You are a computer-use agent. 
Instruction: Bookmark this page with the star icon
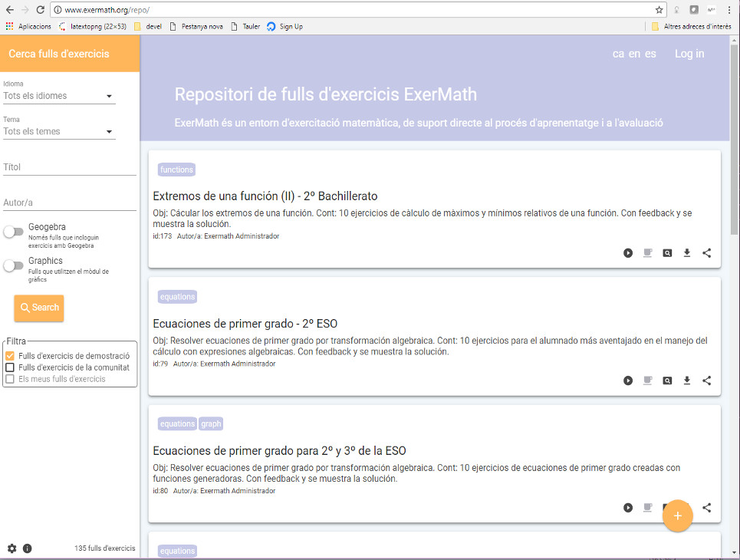[x=659, y=10]
